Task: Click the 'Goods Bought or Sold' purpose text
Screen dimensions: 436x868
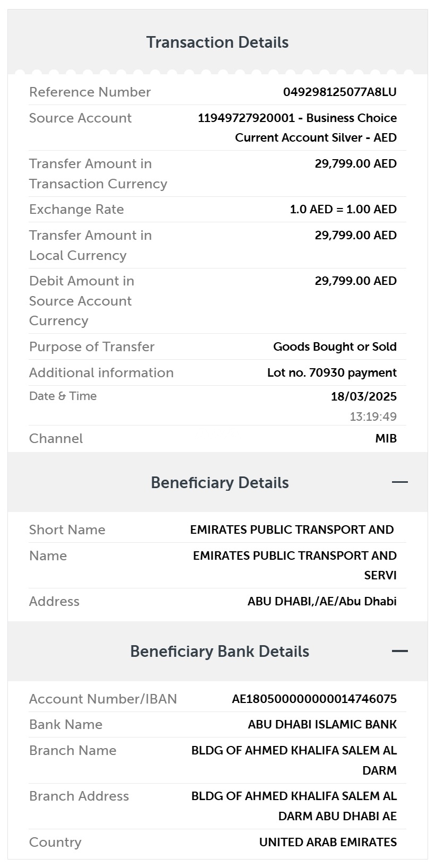Action: (x=335, y=346)
